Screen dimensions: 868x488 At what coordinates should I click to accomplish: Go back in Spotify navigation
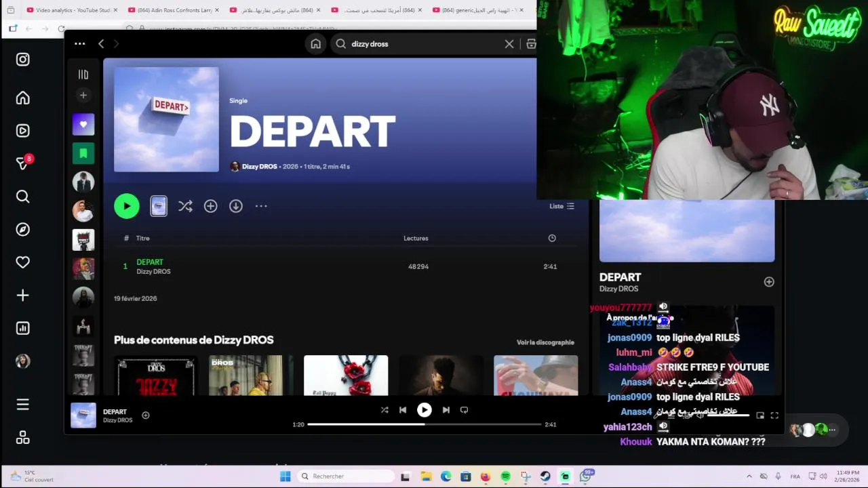pos(101,43)
